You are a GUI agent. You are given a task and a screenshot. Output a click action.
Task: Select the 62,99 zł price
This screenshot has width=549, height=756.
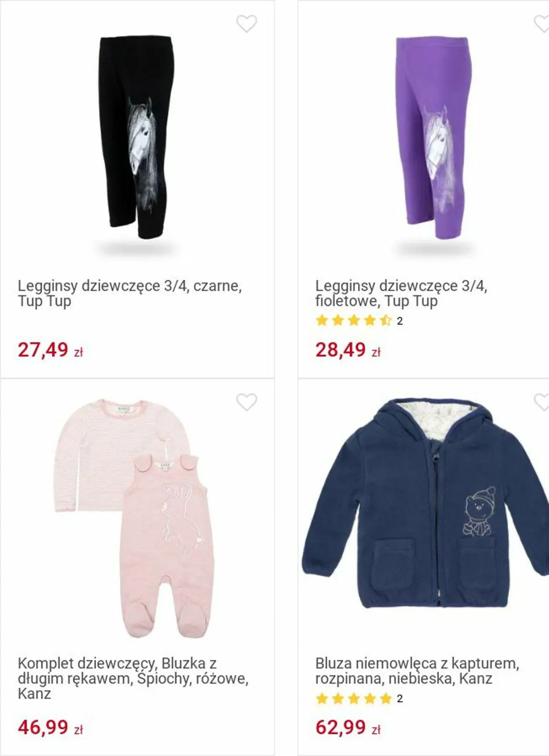point(348,727)
